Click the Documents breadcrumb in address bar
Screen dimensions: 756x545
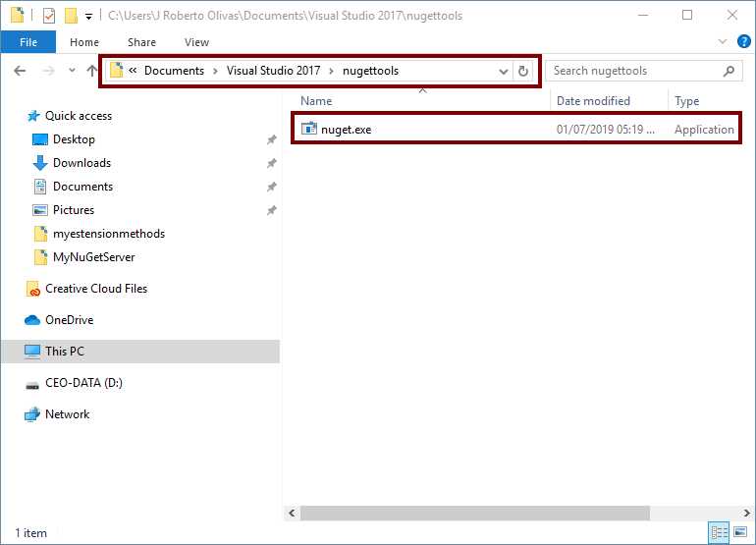[174, 71]
